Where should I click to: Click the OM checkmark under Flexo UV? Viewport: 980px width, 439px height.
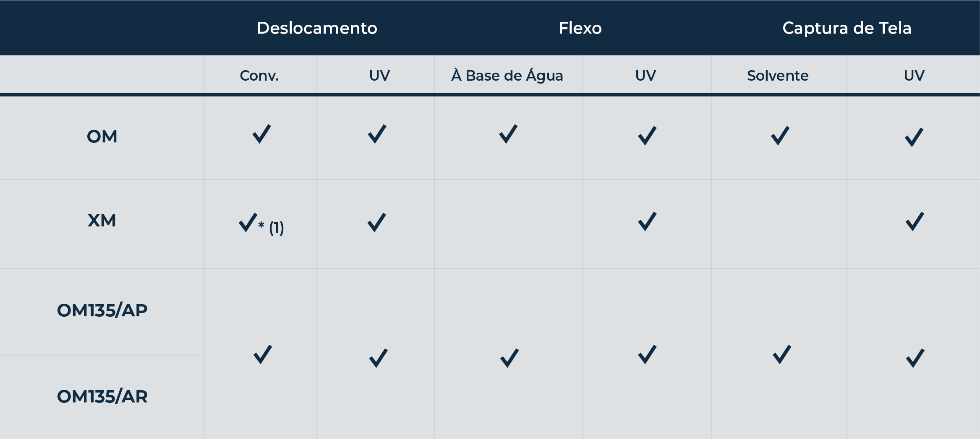(x=647, y=136)
